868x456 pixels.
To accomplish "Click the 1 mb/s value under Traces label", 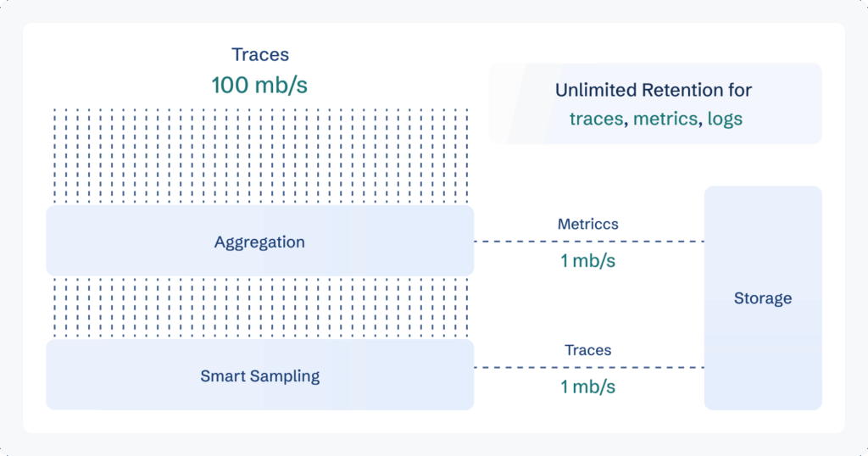I will tap(588, 386).
